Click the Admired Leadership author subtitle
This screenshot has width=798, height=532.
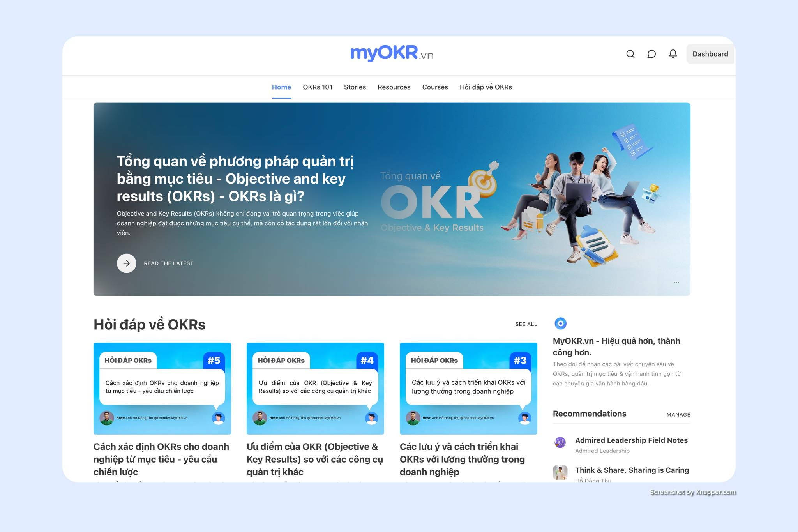(602, 451)
